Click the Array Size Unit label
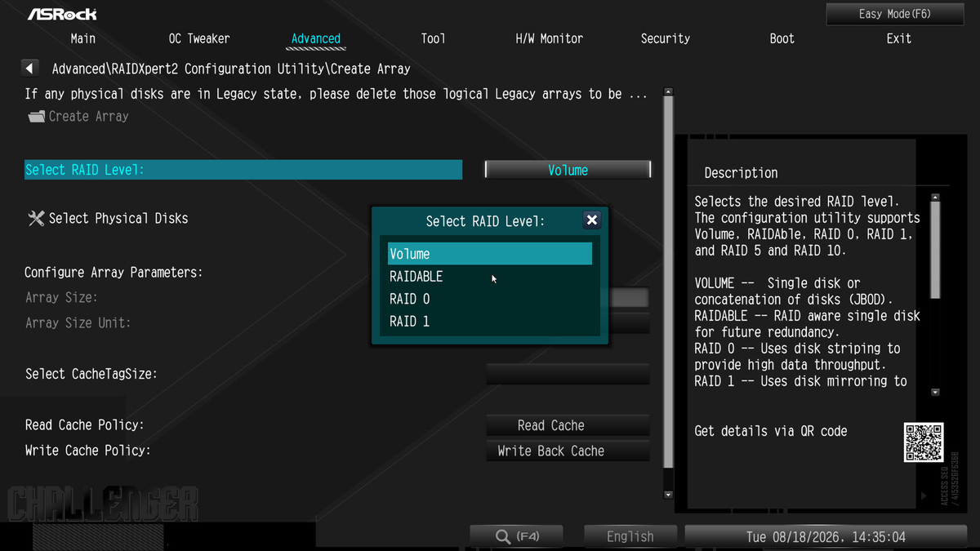 pyautogui.click(x=78, y=322)
